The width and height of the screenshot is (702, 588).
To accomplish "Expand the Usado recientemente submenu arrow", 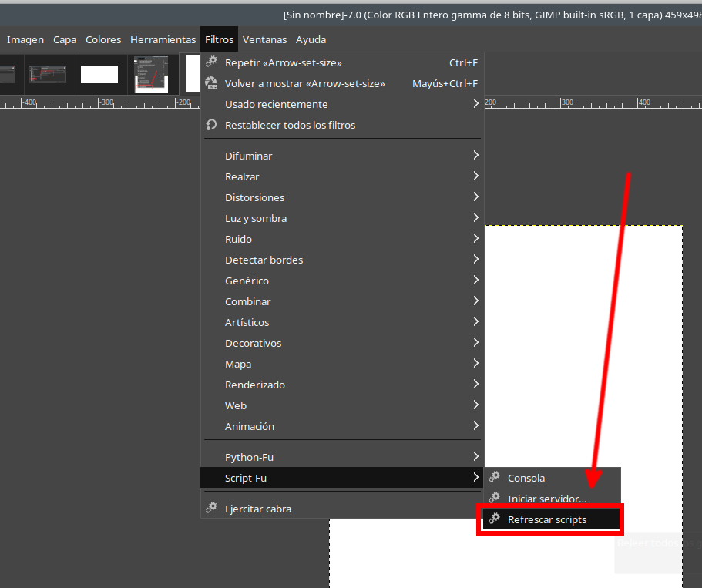I will pos(475,104).
